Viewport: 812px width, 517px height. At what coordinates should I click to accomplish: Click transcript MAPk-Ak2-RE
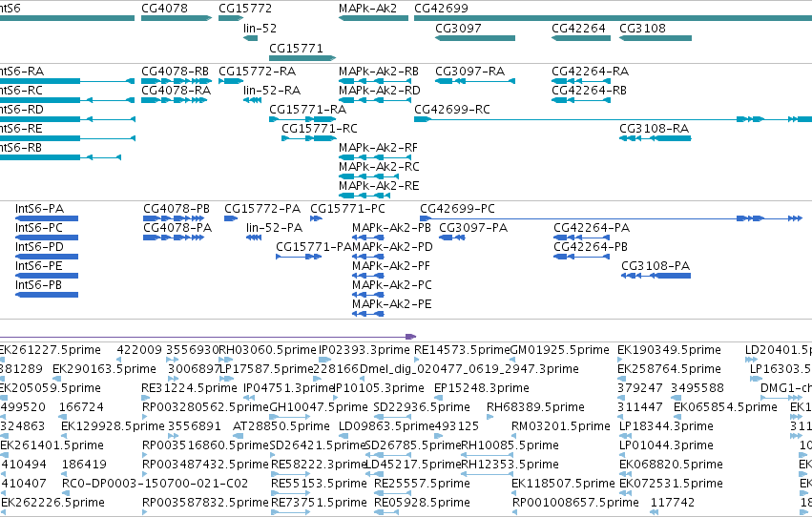pyautogui.click(x=379, y=186)
